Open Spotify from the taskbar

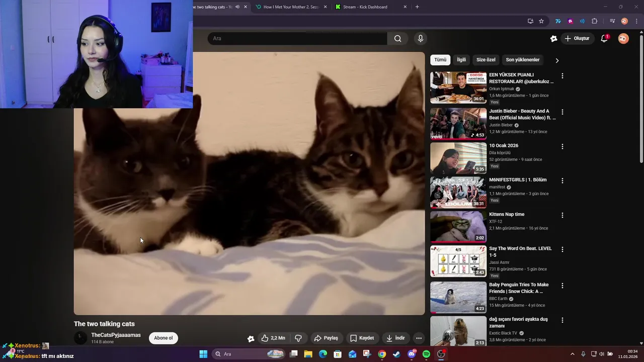click(x=426, y=354)
